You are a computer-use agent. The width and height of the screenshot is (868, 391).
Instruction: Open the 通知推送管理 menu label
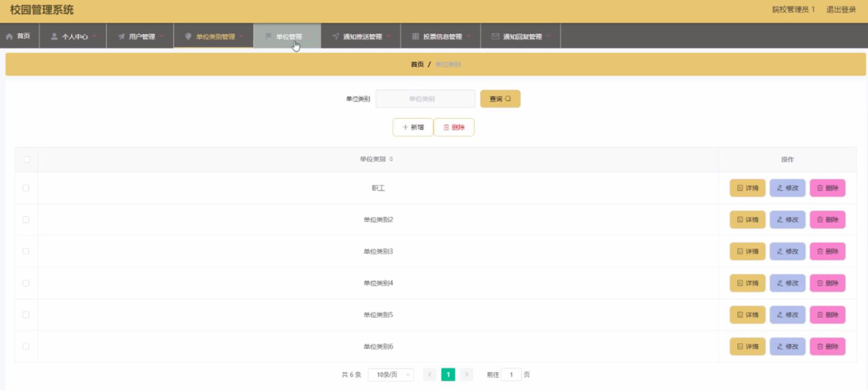(362, 37)
